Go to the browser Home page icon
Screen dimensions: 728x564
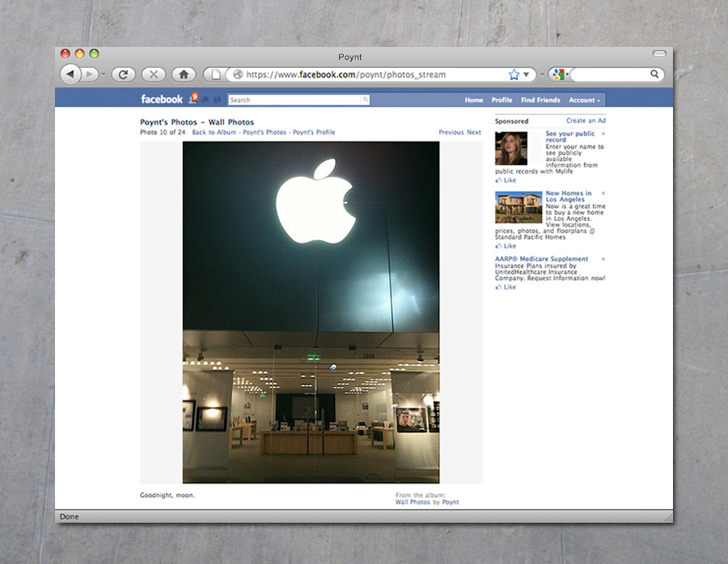point(184,74)
